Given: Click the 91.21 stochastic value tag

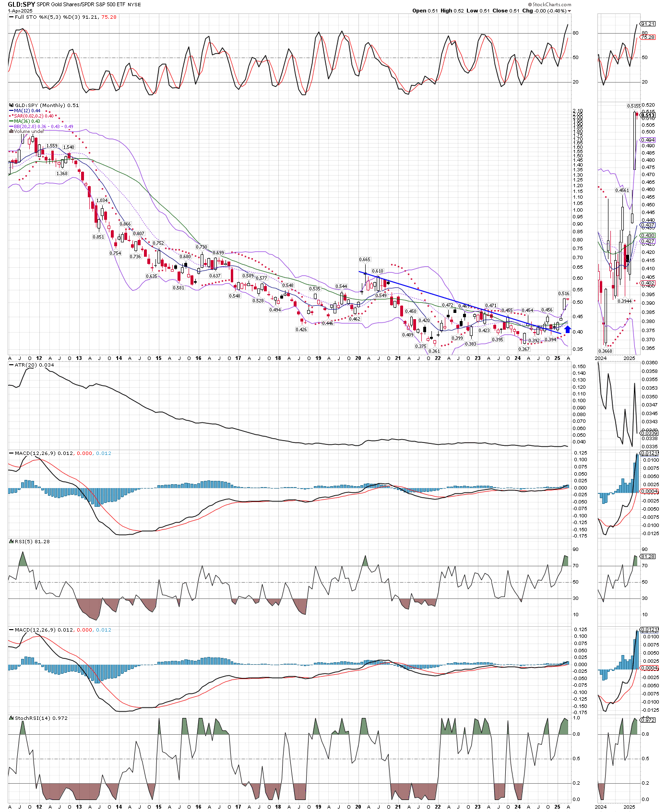Looking at the screenshot, I should [648, 24].
